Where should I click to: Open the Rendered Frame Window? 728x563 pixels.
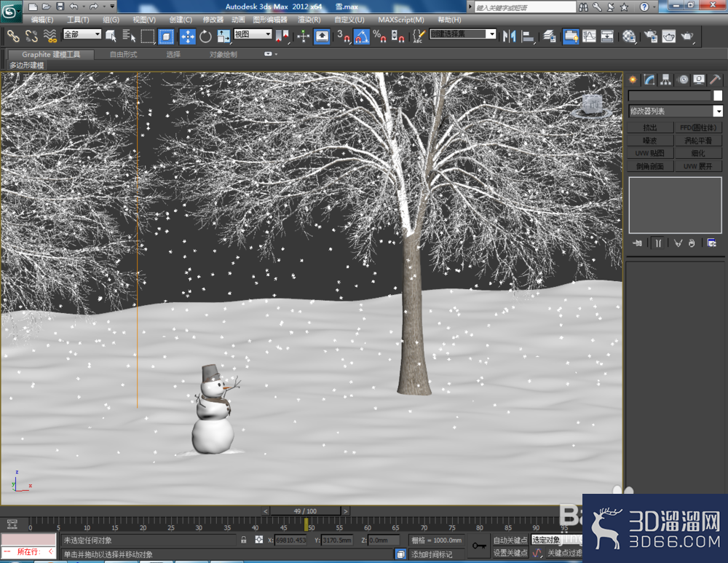click(x=669, y=36)
